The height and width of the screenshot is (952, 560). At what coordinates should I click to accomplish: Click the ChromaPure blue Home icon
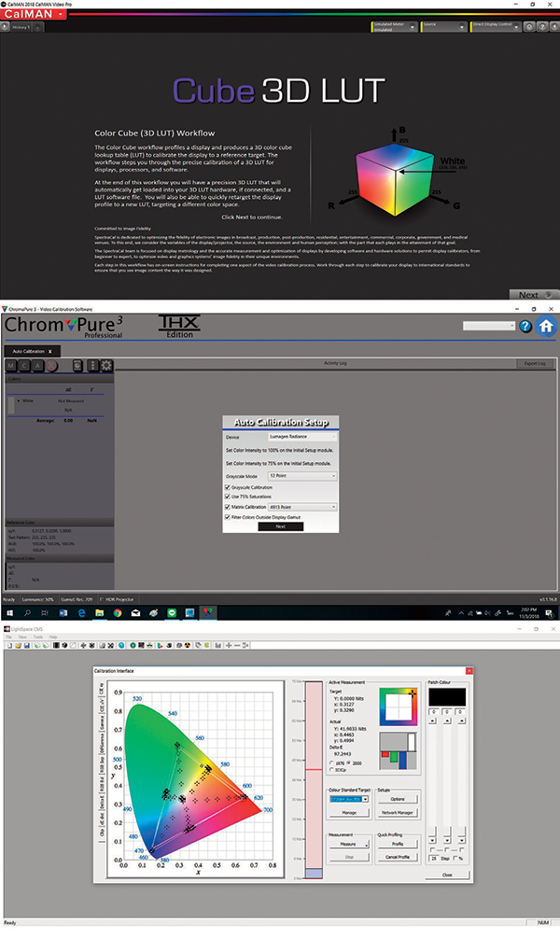[546, 326]
